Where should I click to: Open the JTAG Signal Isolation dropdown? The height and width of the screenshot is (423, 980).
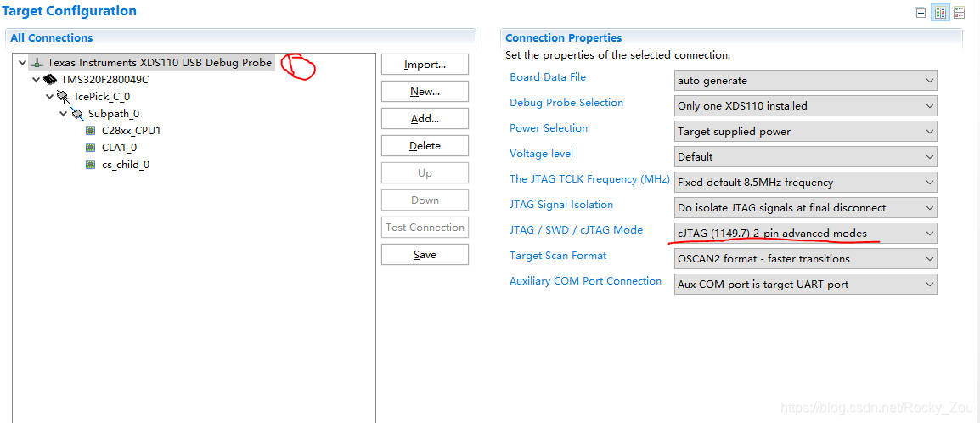click(806, 207)
